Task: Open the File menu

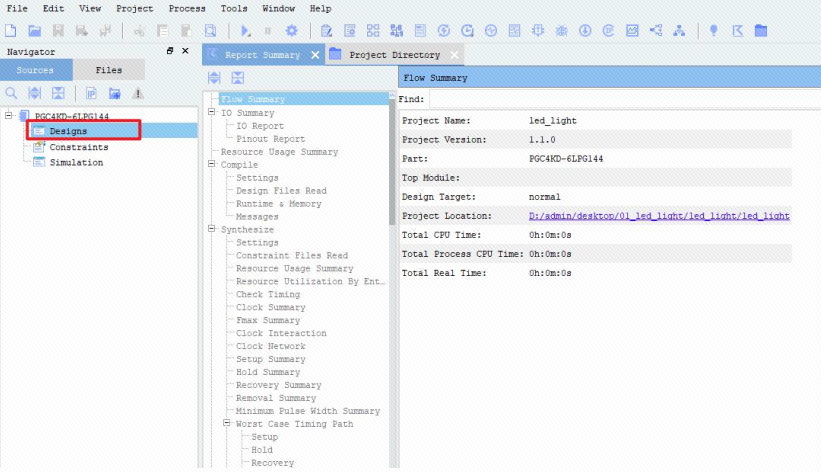Action: point(17,8)
